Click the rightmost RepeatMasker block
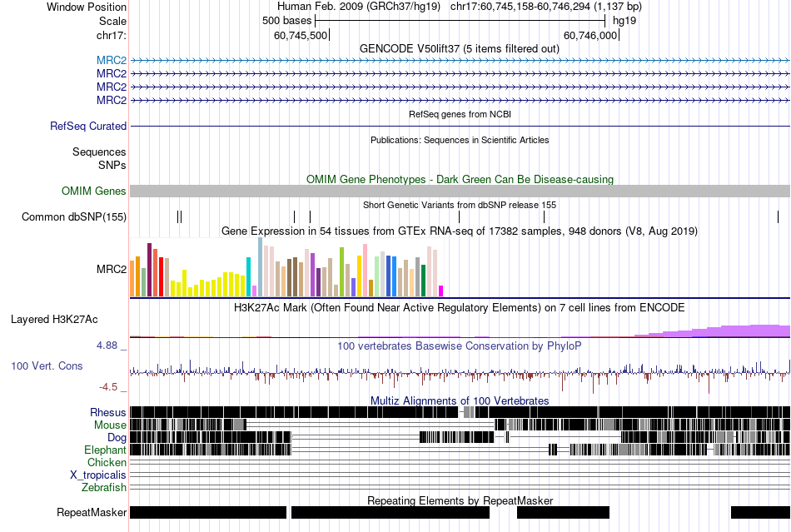The width and height of the screenshot is (791, 532). 761,512
